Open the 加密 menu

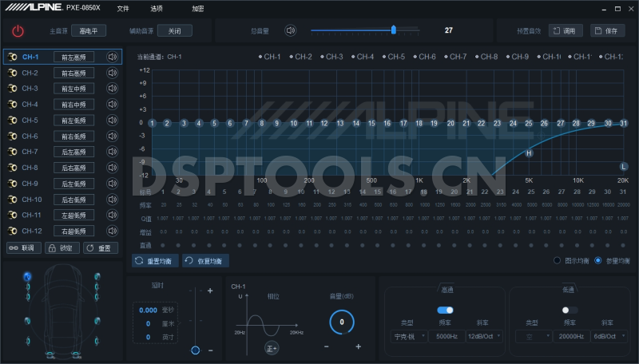click(197, 9)
